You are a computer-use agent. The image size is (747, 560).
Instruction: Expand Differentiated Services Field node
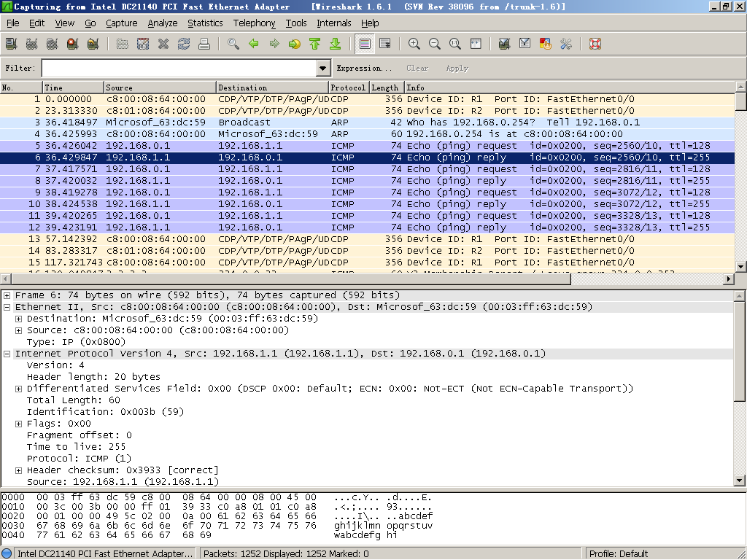pyautogui.click(x=18, y=389)
